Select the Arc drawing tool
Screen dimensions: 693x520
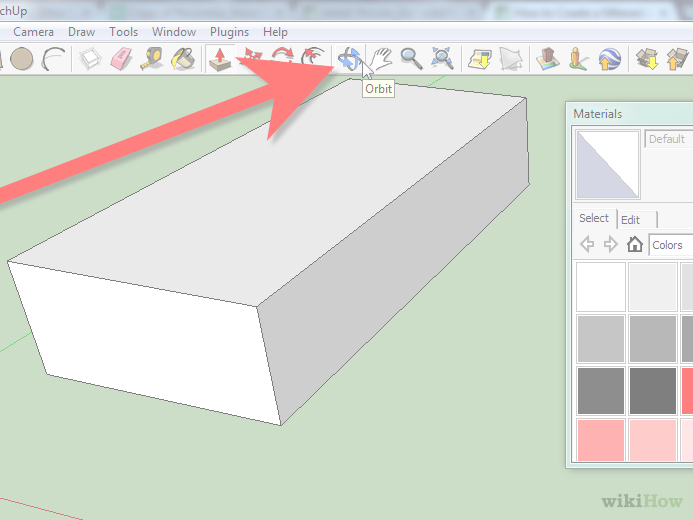[x=53, y=59]
